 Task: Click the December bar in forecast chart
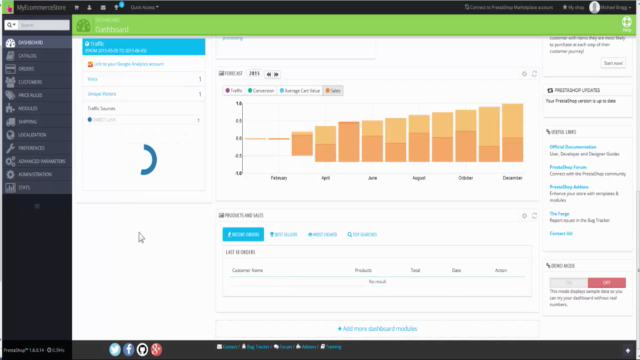pyautogui.click(x=513, y=133)
